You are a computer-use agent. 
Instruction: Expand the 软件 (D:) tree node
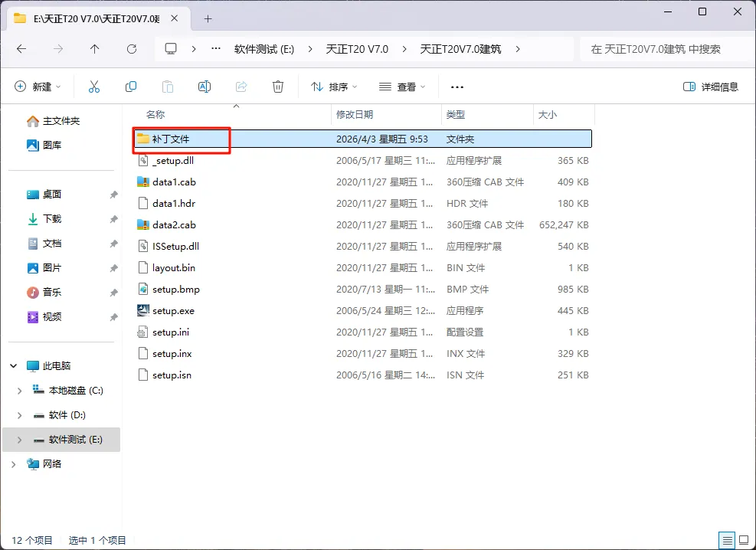[x=19, y=415]
